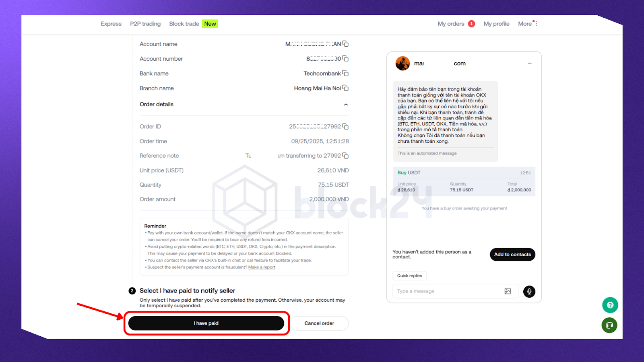644x362 pixels.
Task: Open the Make a report link
Action: click(x=262, y=267)
